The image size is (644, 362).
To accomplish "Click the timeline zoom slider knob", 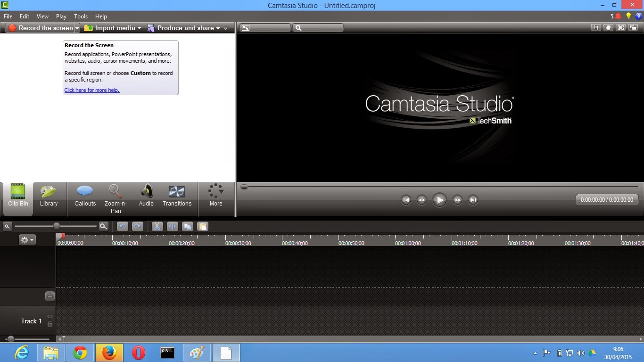I will 57,226.
